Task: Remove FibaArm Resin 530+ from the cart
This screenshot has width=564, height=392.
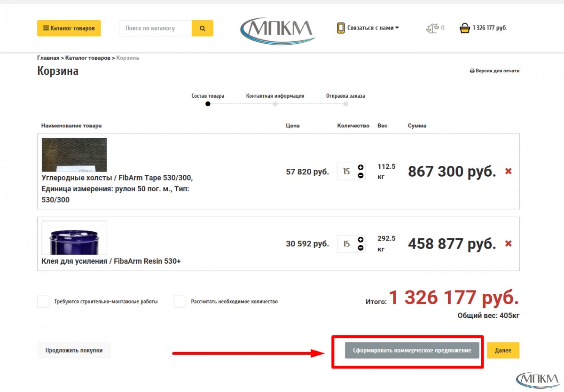Action: (x=508, y=244)
